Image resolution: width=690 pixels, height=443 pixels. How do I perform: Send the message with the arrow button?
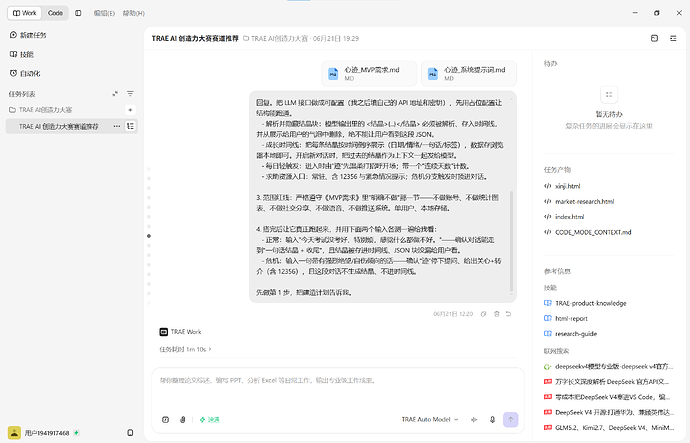[510, 420]
